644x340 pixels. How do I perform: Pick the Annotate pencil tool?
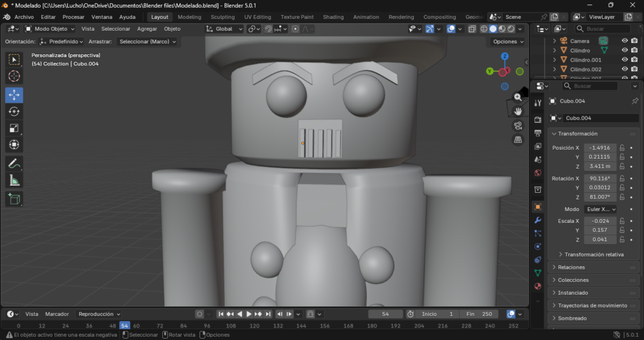[x=14, y=164]
